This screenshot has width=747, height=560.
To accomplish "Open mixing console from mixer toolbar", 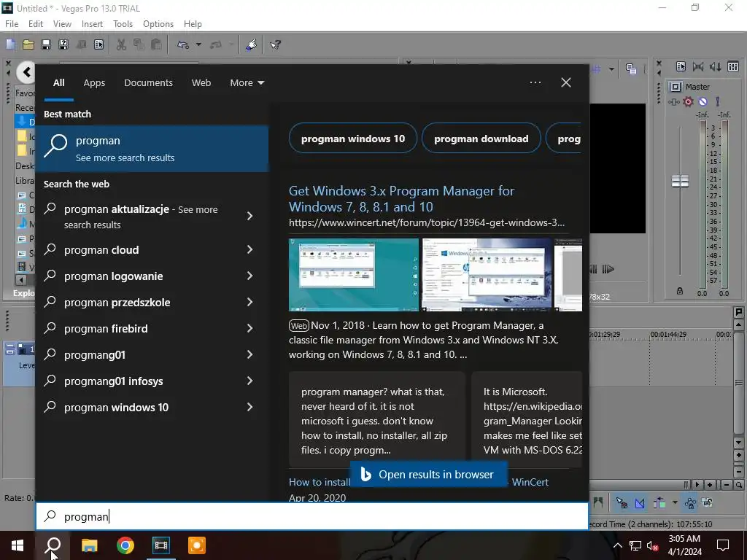I will pos(733,66).
